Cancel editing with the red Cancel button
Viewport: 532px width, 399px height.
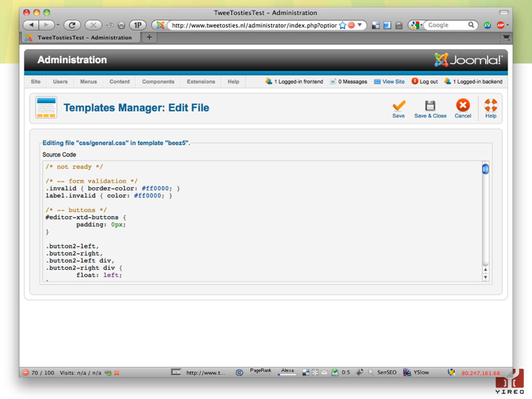tap(463, 109)
